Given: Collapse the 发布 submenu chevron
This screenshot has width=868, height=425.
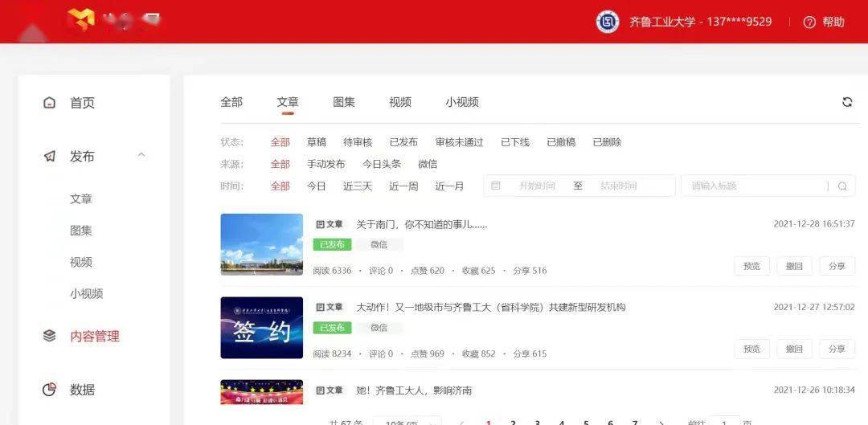Looking at the screenshot, I should [141, 155].
